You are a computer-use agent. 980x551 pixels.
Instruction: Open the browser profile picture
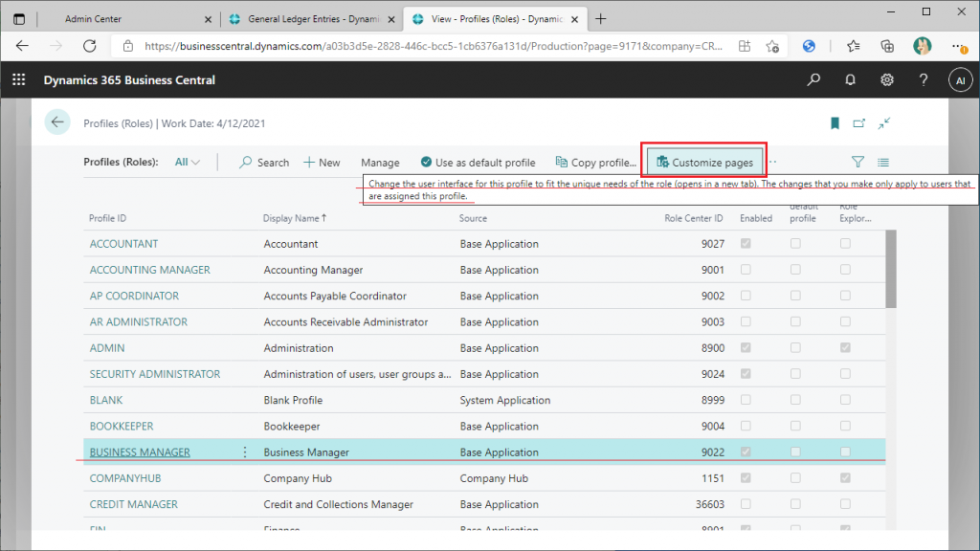pyautogui.click(x=922, y=46)
